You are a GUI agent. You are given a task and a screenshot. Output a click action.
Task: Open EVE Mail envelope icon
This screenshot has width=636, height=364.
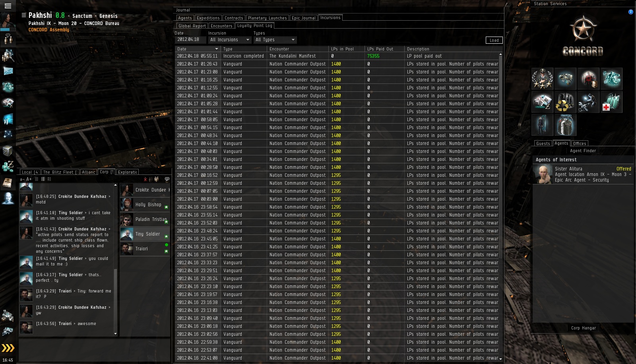pyautogui.click(x=8, y=71)
